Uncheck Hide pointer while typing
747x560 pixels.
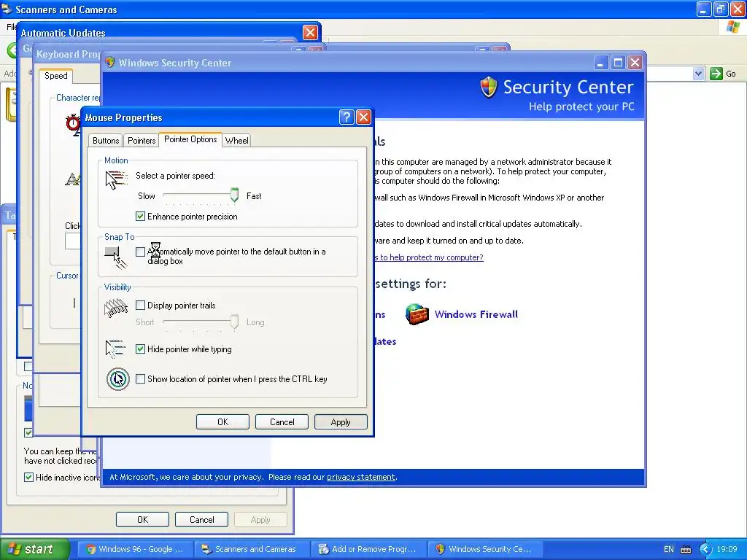coord(140,349)
